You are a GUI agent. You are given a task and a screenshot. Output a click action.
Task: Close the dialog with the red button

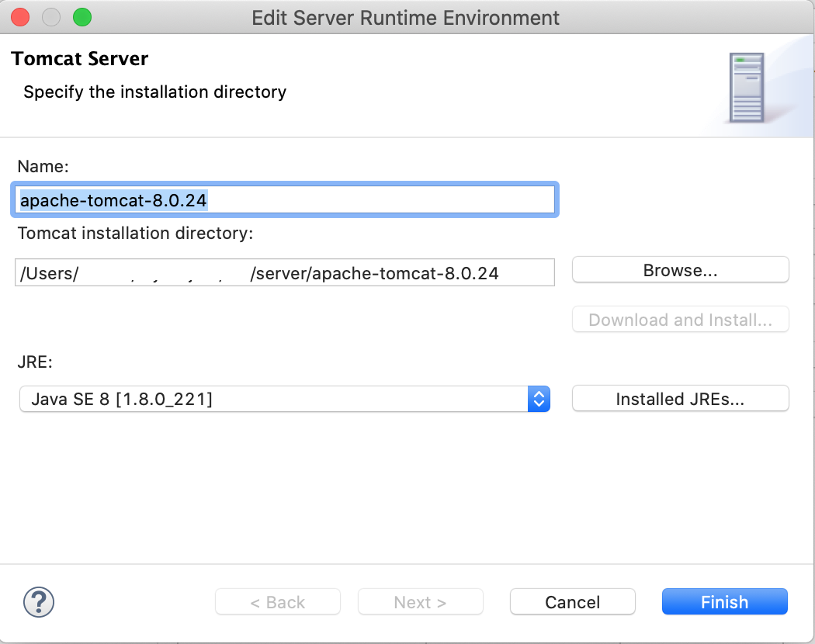20,17
